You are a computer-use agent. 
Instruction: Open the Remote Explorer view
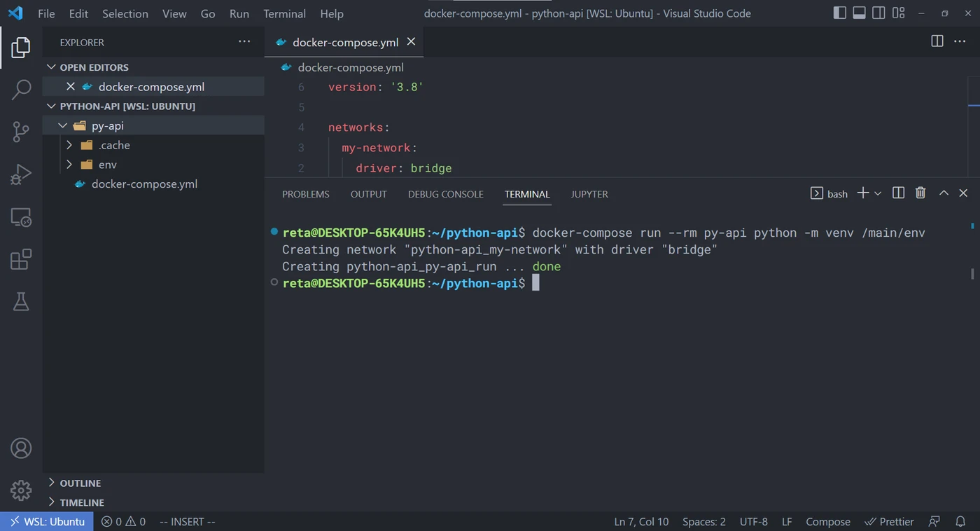[x=21, y=217]
